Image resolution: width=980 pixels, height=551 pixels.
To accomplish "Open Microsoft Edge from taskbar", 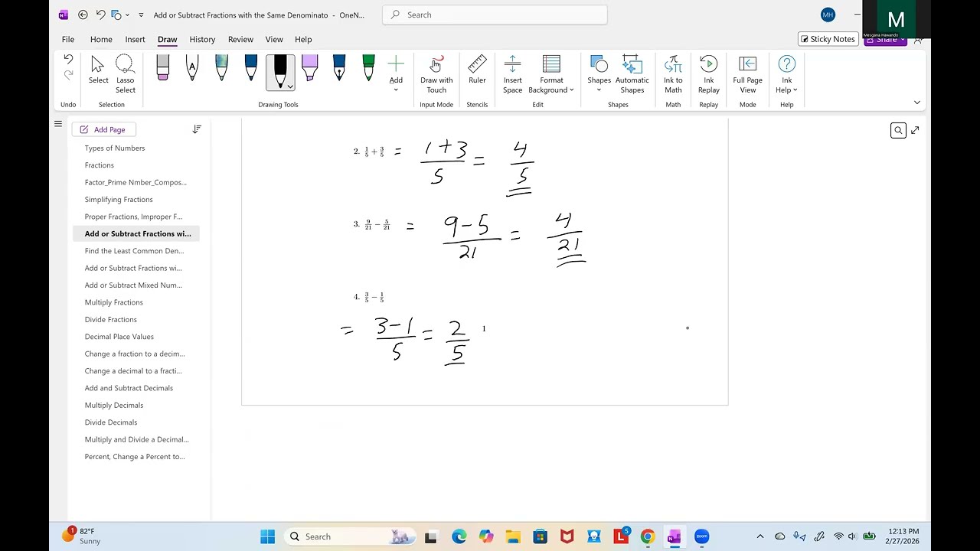I will pyautogui.click(x=459, y=536).
